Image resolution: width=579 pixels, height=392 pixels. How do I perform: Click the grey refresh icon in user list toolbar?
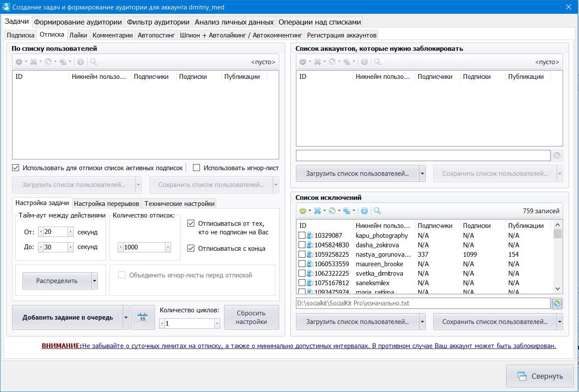pyautogui.click(x=48, y=62)
